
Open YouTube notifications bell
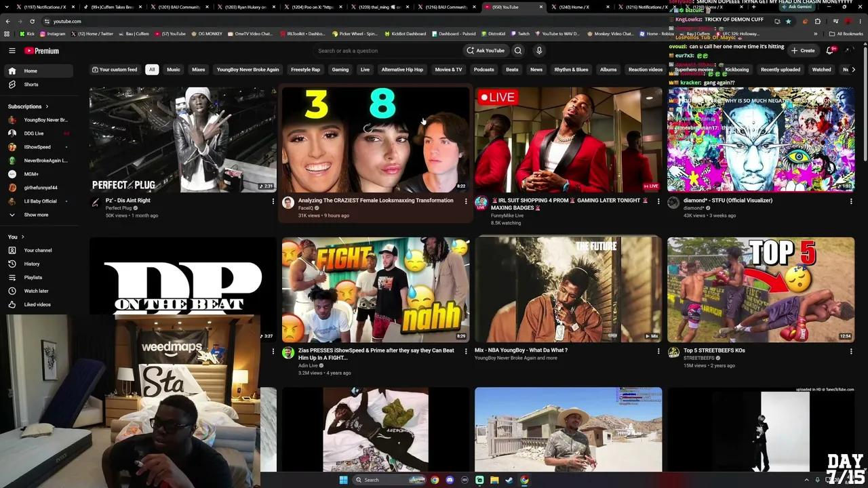click(830, 50)
